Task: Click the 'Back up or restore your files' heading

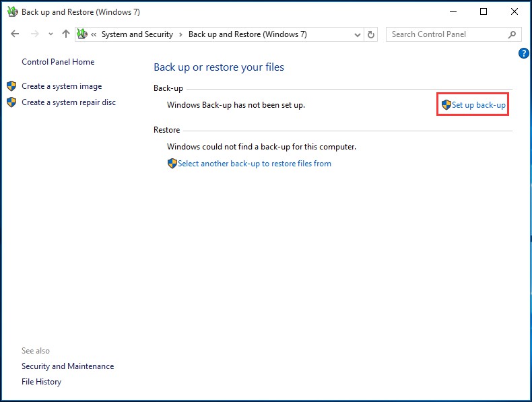Action: click(219, 67)
